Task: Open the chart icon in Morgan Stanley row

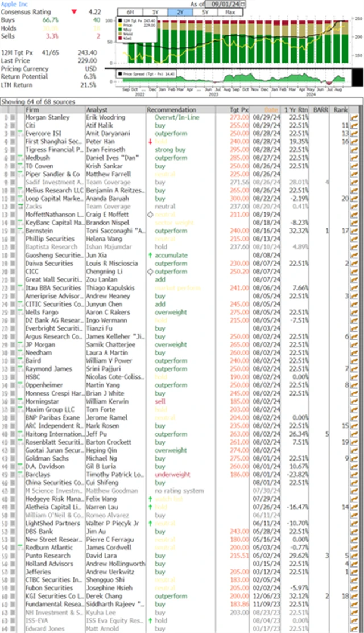Action: [354, 117]
